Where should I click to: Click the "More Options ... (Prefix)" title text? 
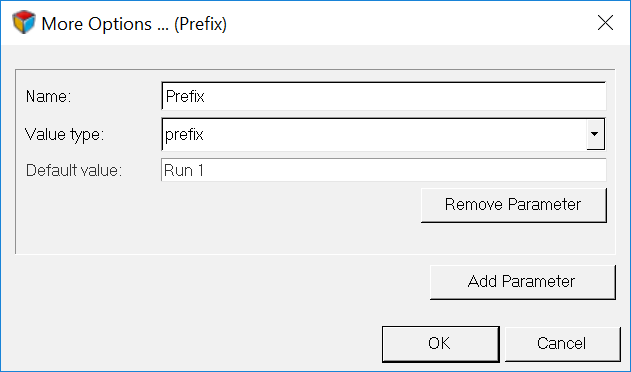(x=134, y=24)
